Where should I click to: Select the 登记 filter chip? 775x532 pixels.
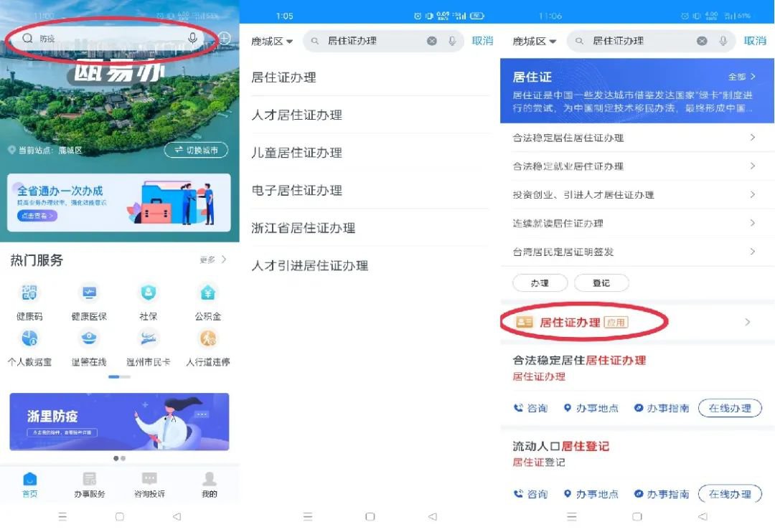[x=601, y=283]
